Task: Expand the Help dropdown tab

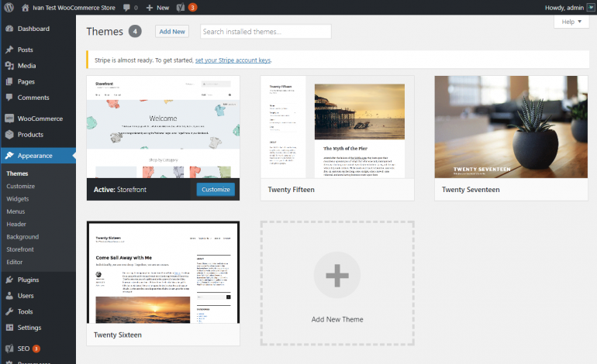Action: 571,22
